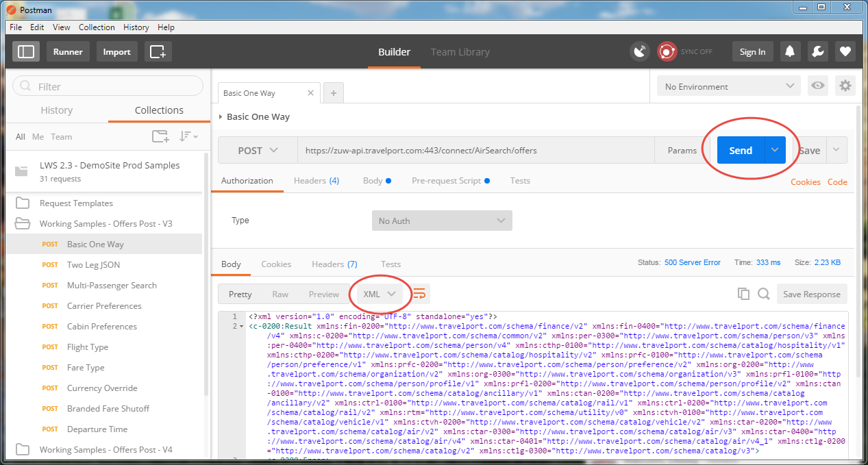Toggle the sidebar layout icon
This screenshot has height=465, width=868.
click(x=26, y=51)
